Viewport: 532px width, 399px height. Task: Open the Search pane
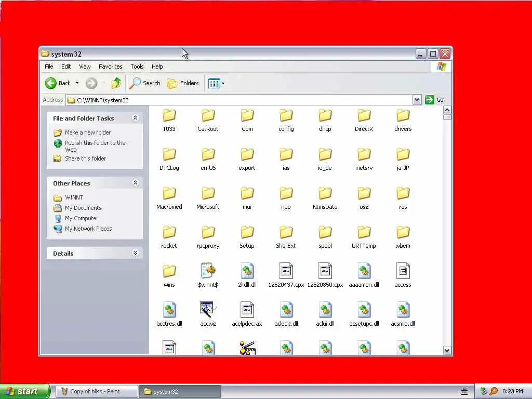pos(145,83)
